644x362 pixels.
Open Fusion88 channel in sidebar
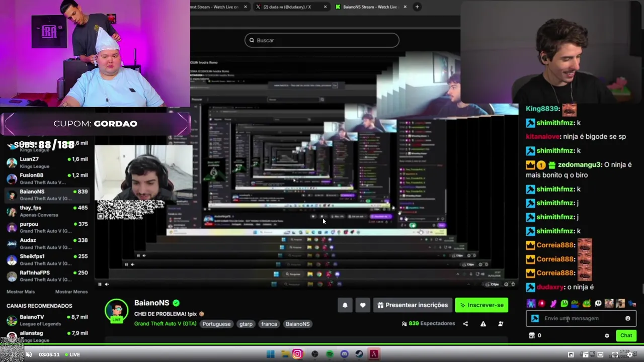pyautogui.click(x=47, y=178)
